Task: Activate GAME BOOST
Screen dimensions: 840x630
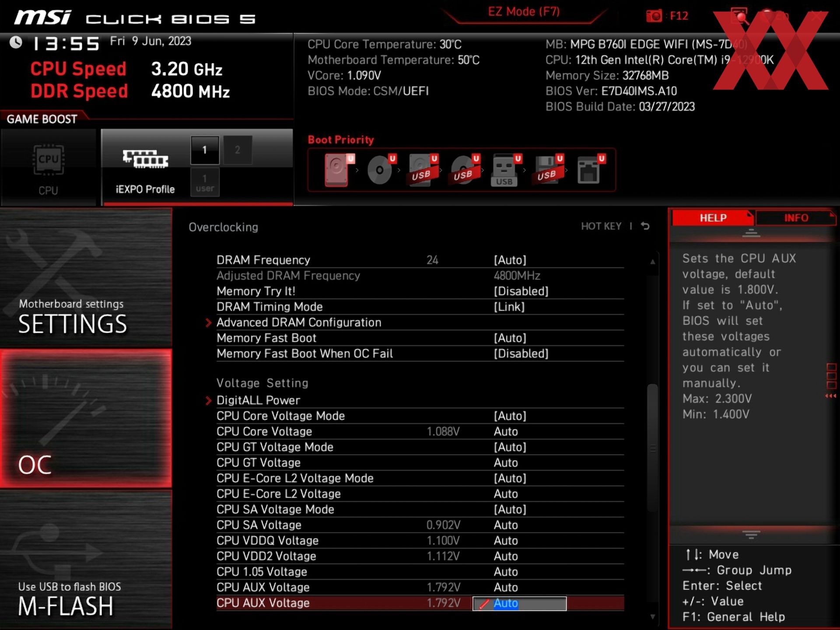Action: click(x=42, y=119)
